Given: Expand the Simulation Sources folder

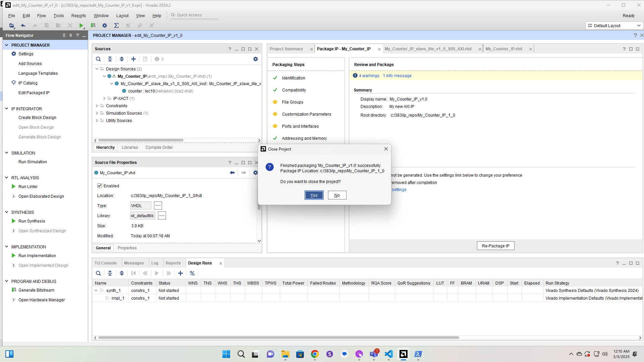Looking at the screenshot, I should tap(97, 113).
